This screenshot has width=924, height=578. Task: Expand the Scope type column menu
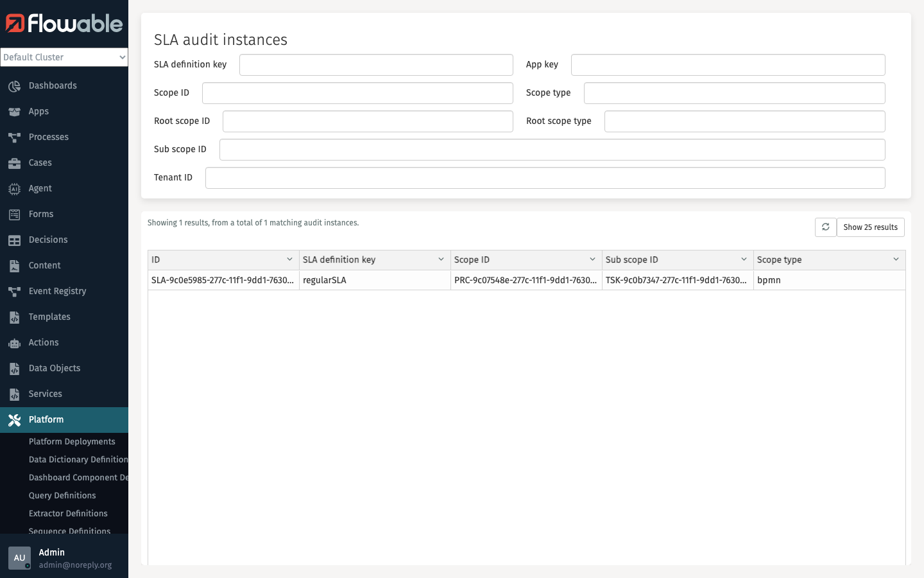point(896,259)
